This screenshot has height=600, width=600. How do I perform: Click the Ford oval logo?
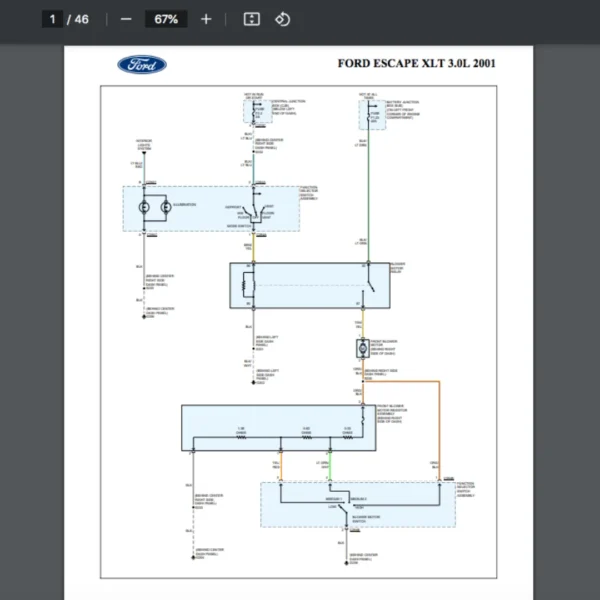142,65
